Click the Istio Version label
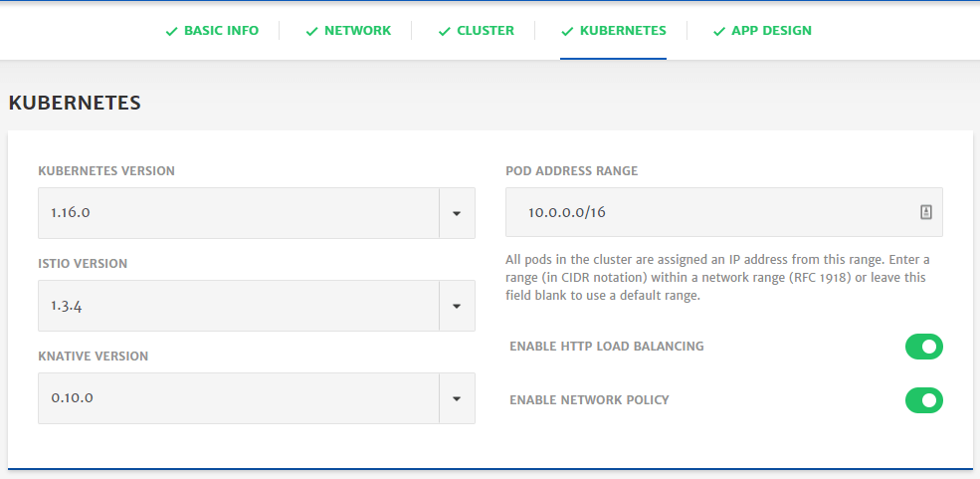This screenshot has height=479, width=980. (83, 263)
